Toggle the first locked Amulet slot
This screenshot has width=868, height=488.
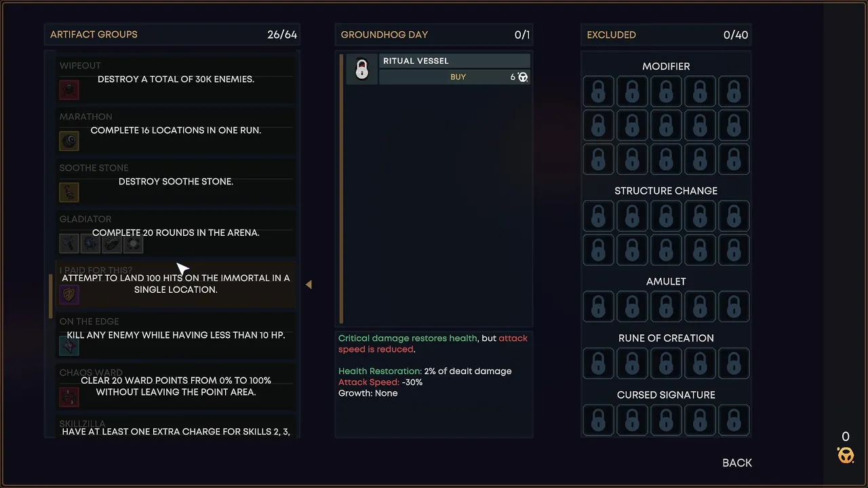(x=598, y=306)
